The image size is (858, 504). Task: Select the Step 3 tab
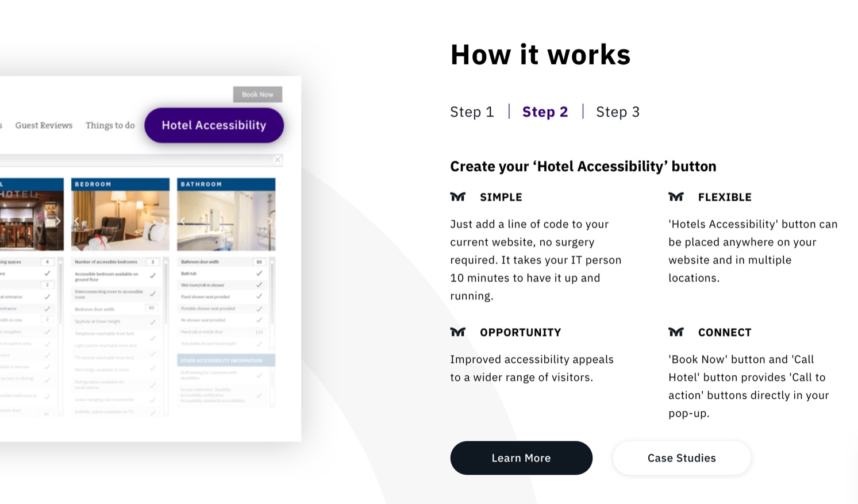pos(617,112)
